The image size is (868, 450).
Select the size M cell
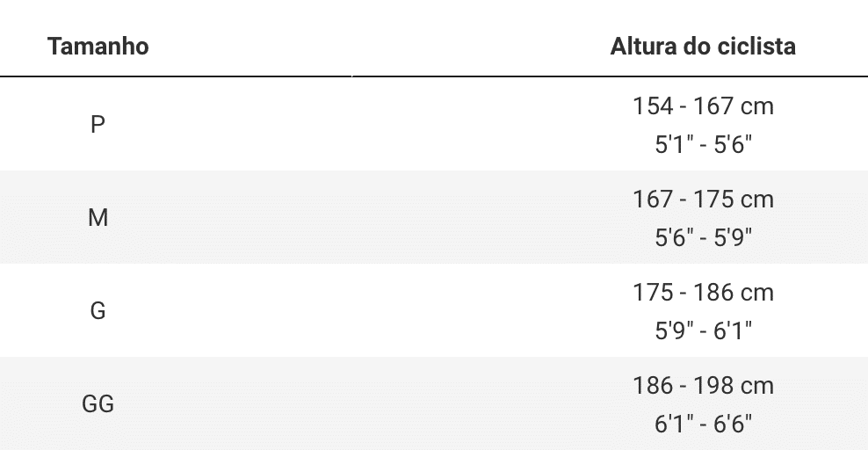(98, 217)
